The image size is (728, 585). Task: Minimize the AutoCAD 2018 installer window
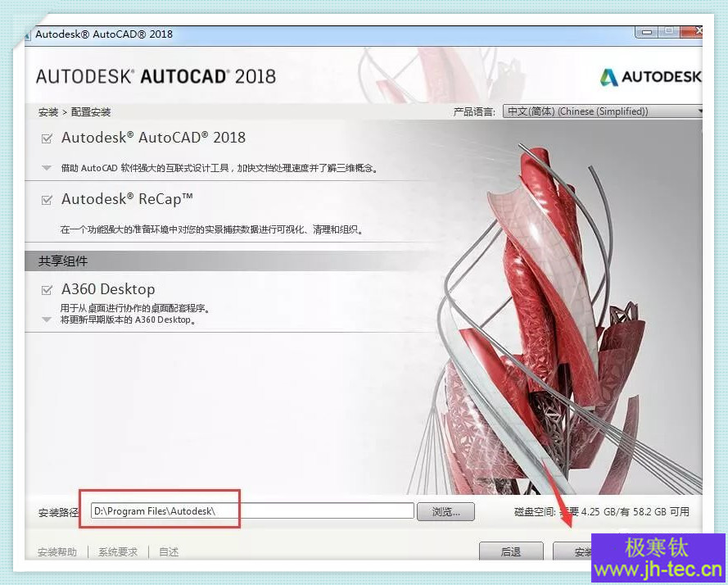coord(647,32)
